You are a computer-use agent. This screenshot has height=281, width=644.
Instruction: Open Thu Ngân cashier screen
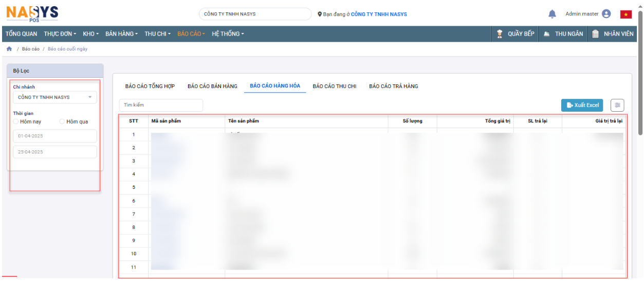[563, 34]
